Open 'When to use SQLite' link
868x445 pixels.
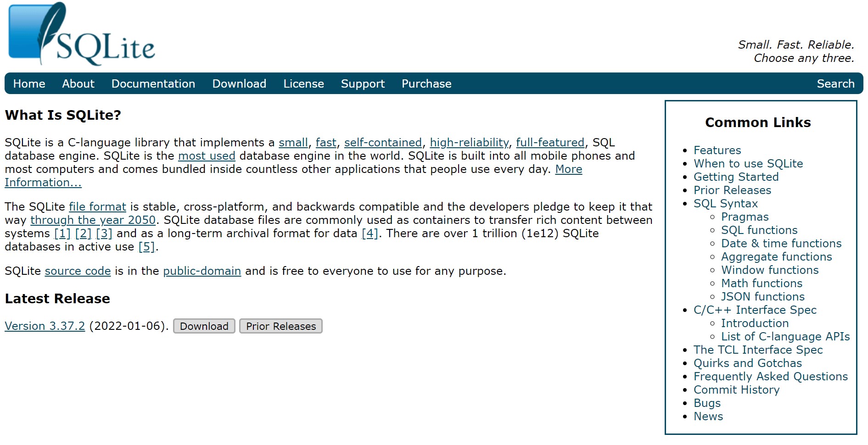click(x=748, y=163)
